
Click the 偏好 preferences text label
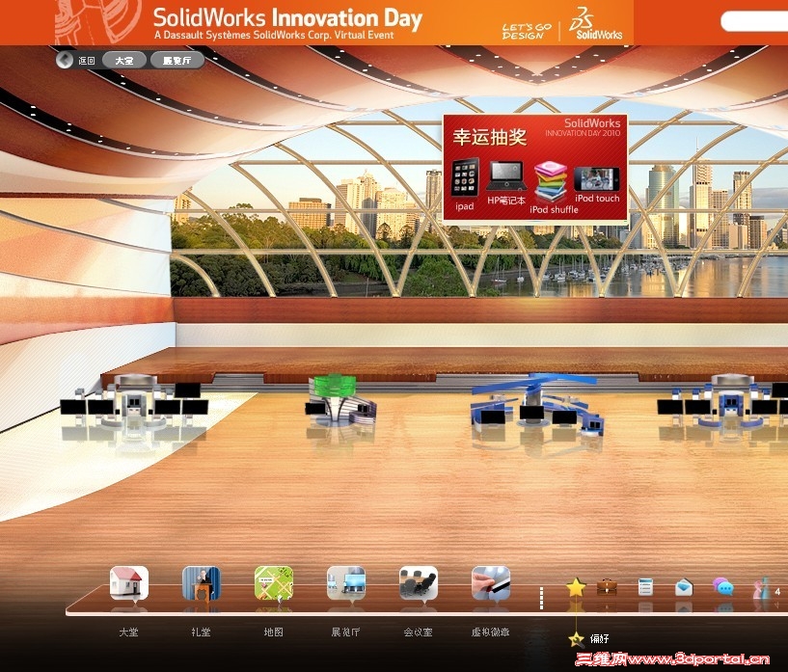coord(600,639)
